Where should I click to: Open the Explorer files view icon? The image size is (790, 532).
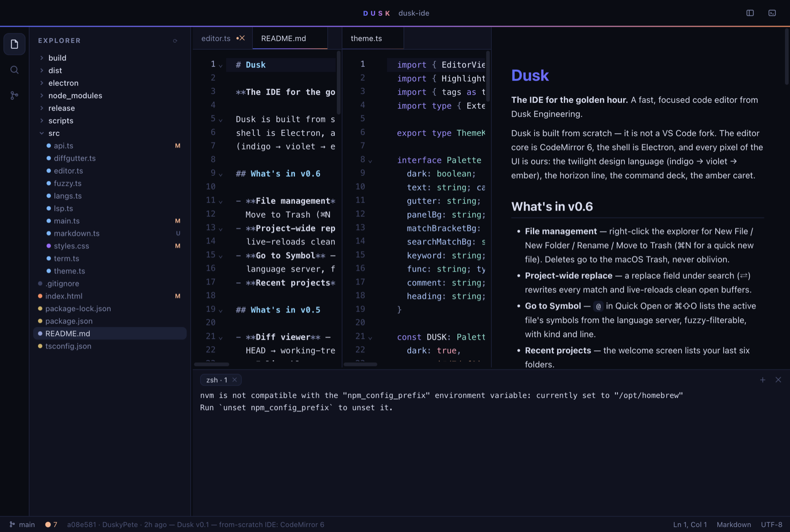pyautogui.click(x=14, y=44)
